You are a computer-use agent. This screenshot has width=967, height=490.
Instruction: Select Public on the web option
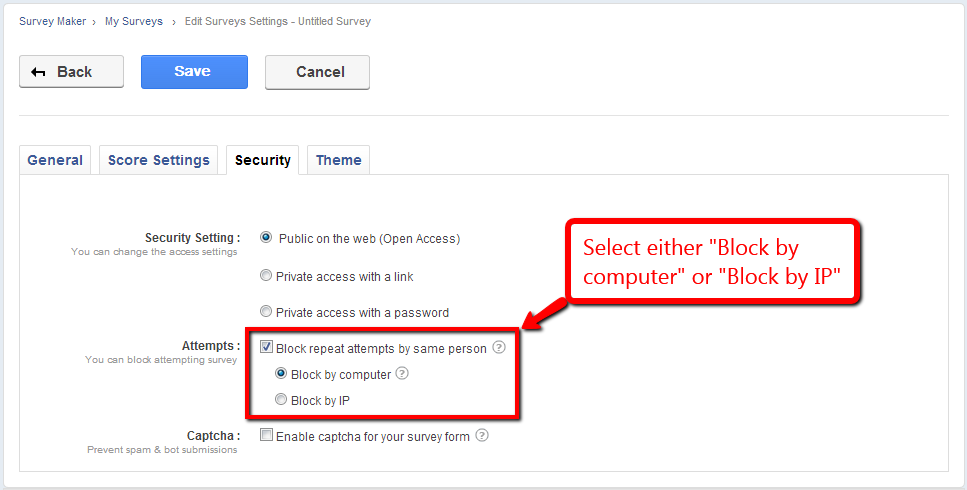coord(266,238)
